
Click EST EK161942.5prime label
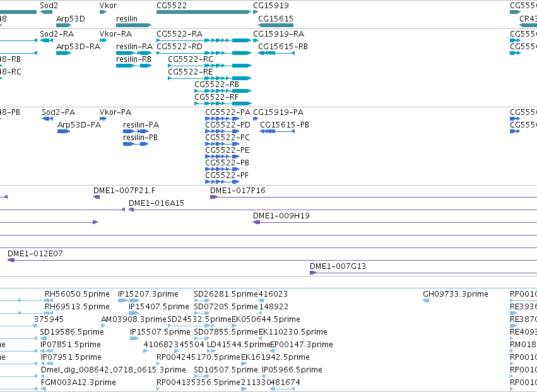coord(275,358)
